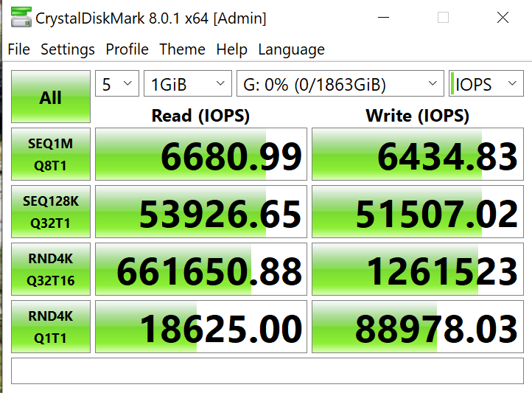This screenshot has width=532, height=393.
Task: Click the RND4K Q32T16 write result 1261523
Action: pos(417,269)
